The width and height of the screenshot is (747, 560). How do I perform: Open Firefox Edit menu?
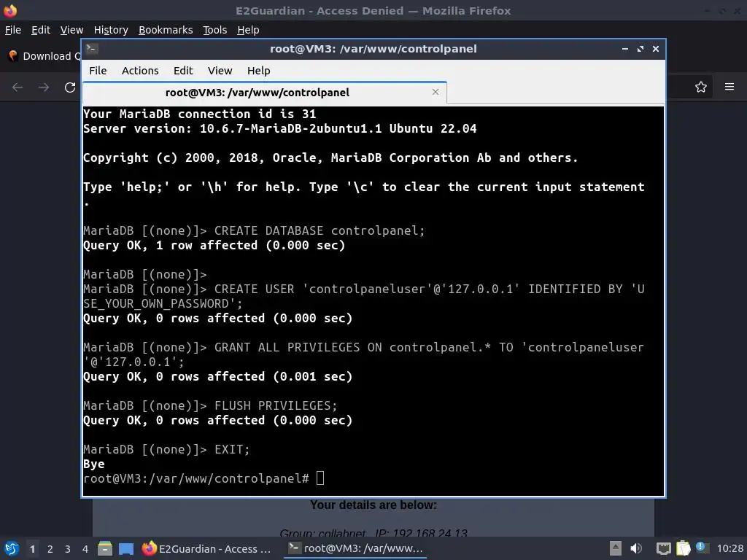(41, 30)
